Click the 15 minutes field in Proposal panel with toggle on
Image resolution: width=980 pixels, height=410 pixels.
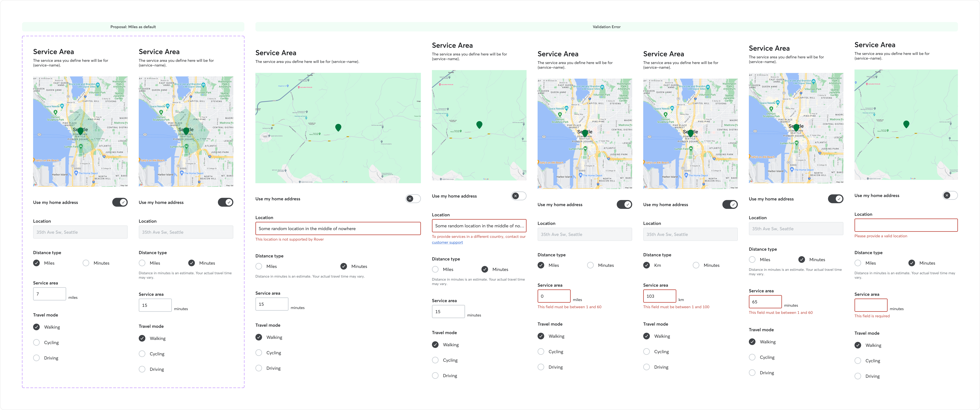click(x=155, y=305)
